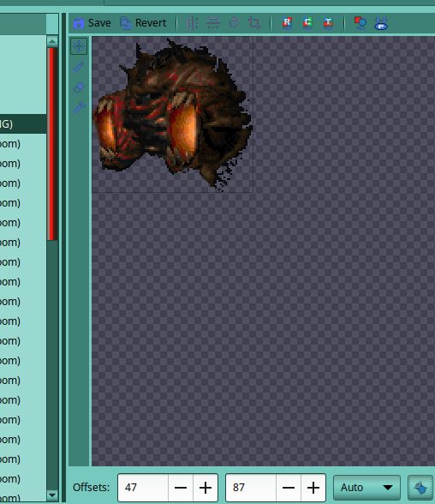Select the Mirror image tool icon
The image size is (435, 504).
193,23
